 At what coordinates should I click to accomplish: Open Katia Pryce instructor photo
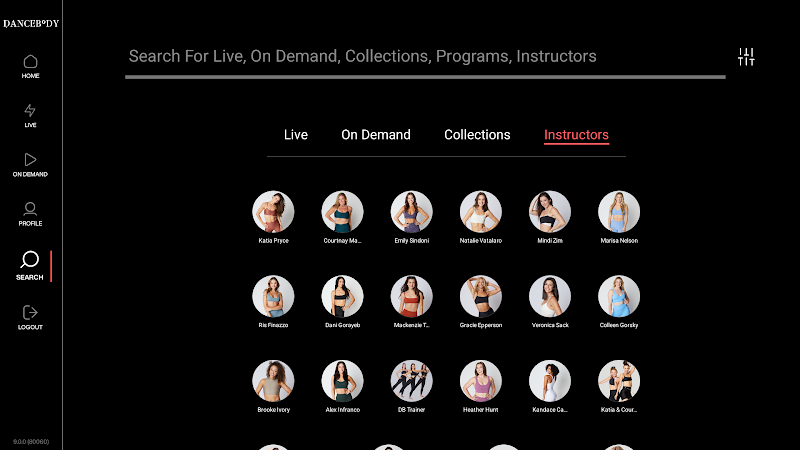pyautogui.click(x=273, y=212)
